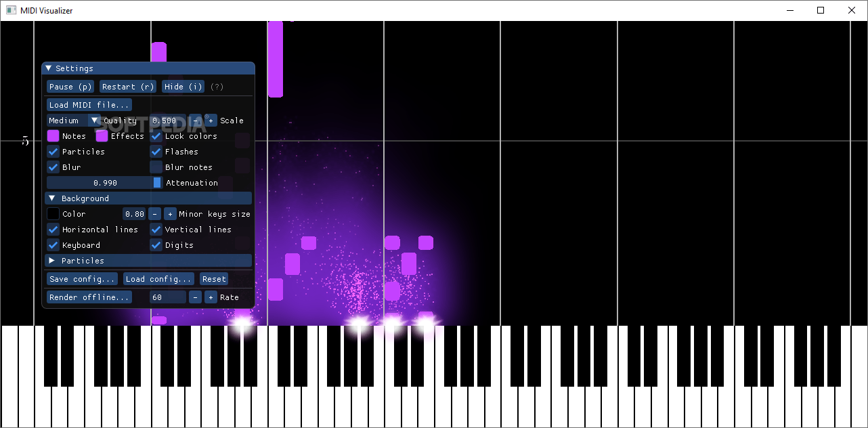Increase the frame Rate with the plus stepper
The width and height of the screenshot is (868, 428).
(x=210, y=297)
